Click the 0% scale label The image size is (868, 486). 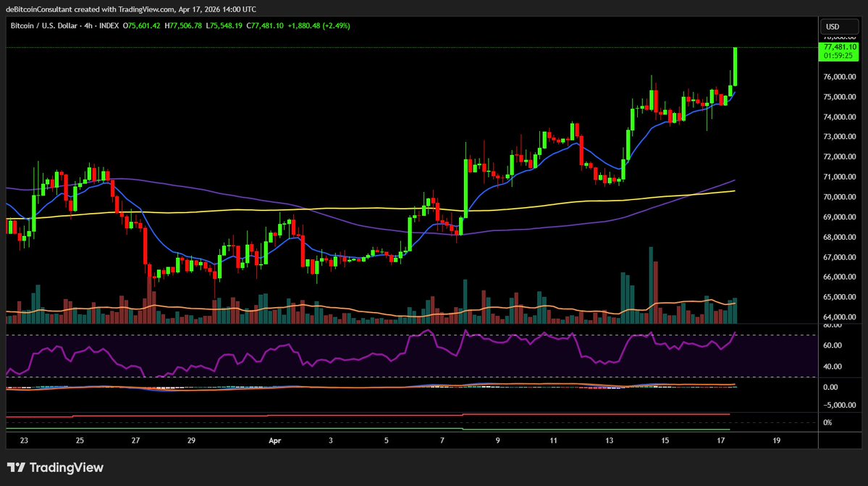point(827,423)
